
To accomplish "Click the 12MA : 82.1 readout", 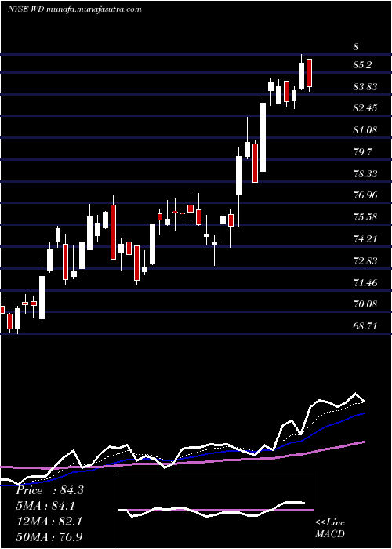I will [x=49, y=522].
